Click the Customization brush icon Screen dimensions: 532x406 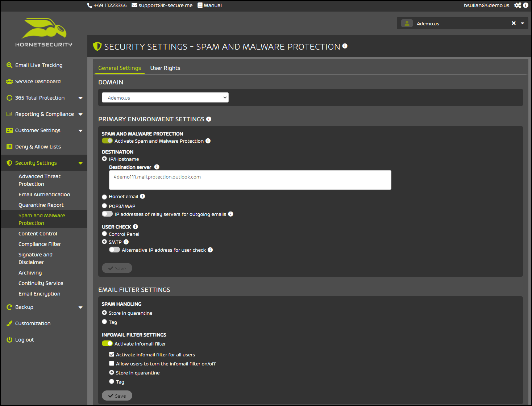9,323
